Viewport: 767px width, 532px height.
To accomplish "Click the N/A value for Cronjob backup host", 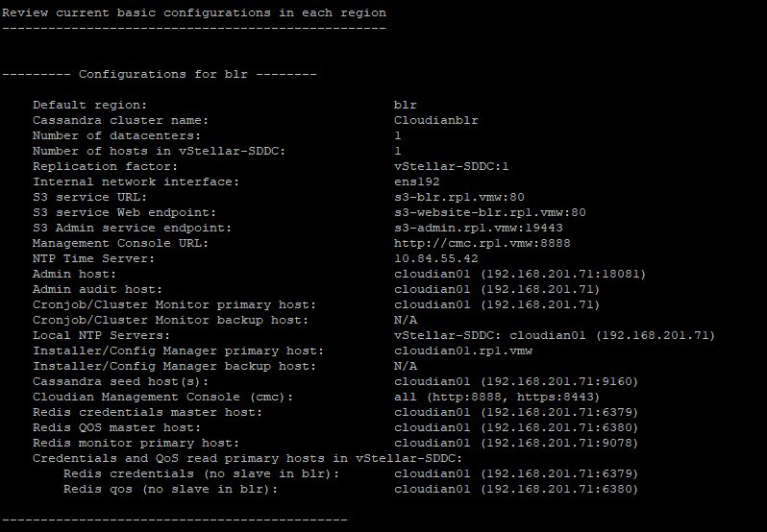I will pyautogui.click(x=406, y=320).
